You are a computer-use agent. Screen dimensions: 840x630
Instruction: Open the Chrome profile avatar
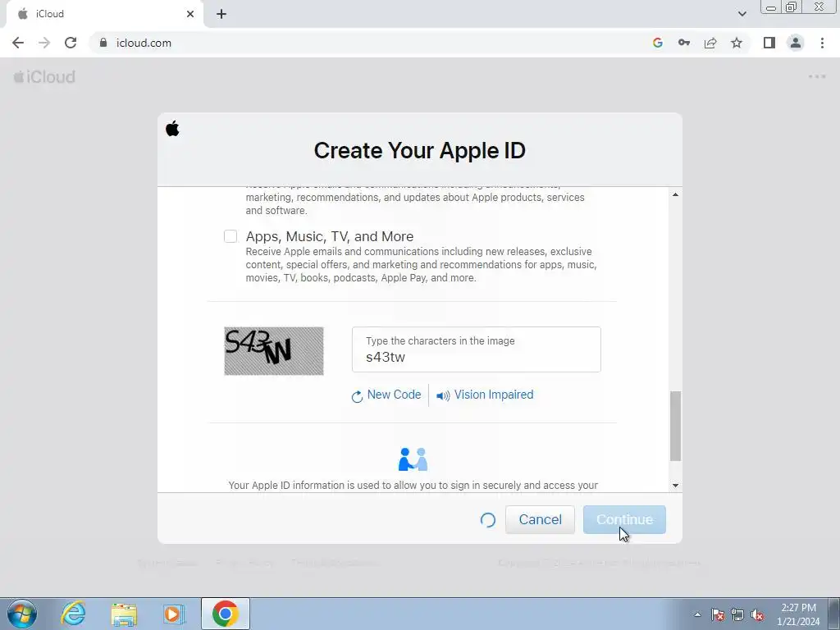click(796, 43)
